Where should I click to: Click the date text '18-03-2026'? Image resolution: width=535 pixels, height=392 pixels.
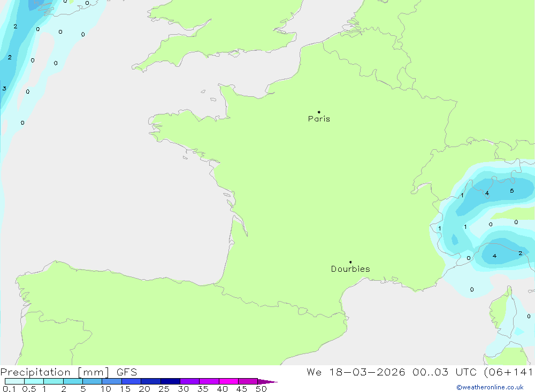pyautogui.click(x=367, y=372)
